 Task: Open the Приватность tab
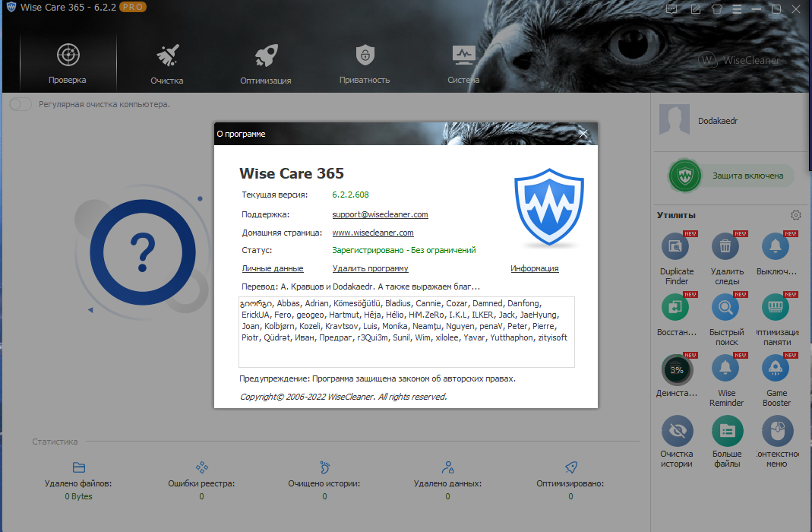coord(365,64)
